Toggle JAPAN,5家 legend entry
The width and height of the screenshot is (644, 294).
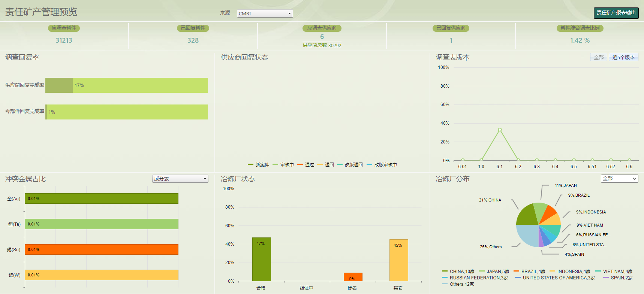(x=494, y=272)
